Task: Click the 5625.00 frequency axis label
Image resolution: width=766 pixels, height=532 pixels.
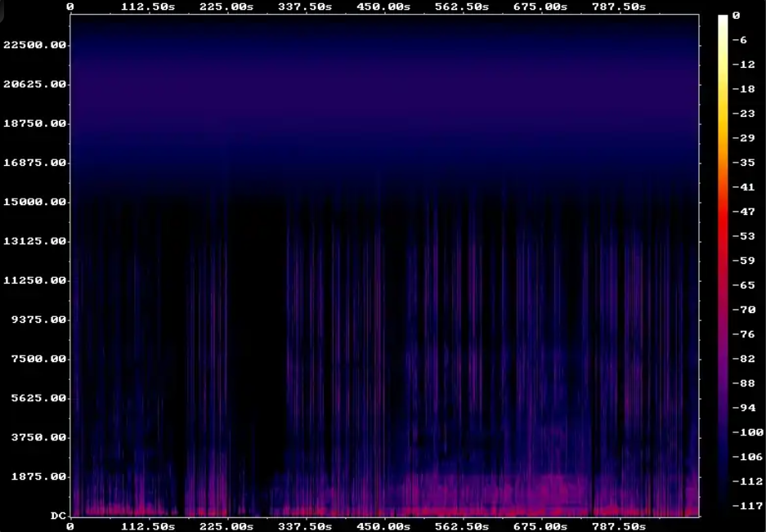Action: pyautogui.click(x=38, y=398)
